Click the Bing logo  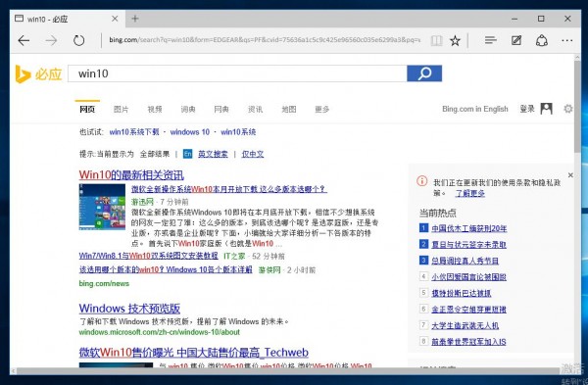(38, 73)
